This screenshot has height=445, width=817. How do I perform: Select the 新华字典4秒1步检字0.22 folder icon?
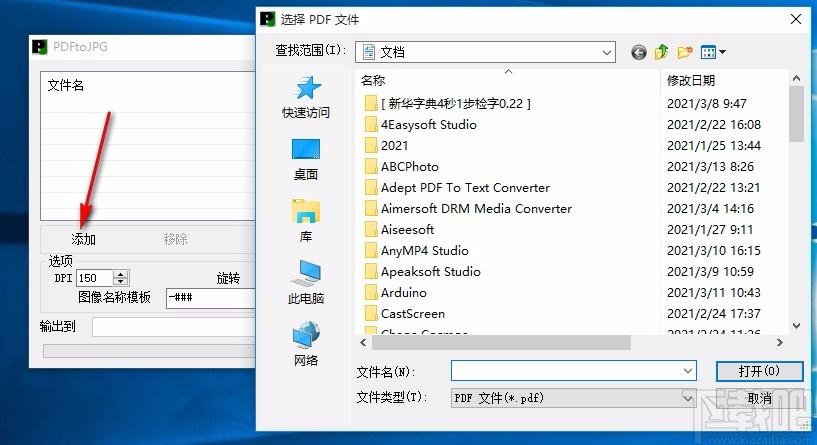(x=371, y=103)
